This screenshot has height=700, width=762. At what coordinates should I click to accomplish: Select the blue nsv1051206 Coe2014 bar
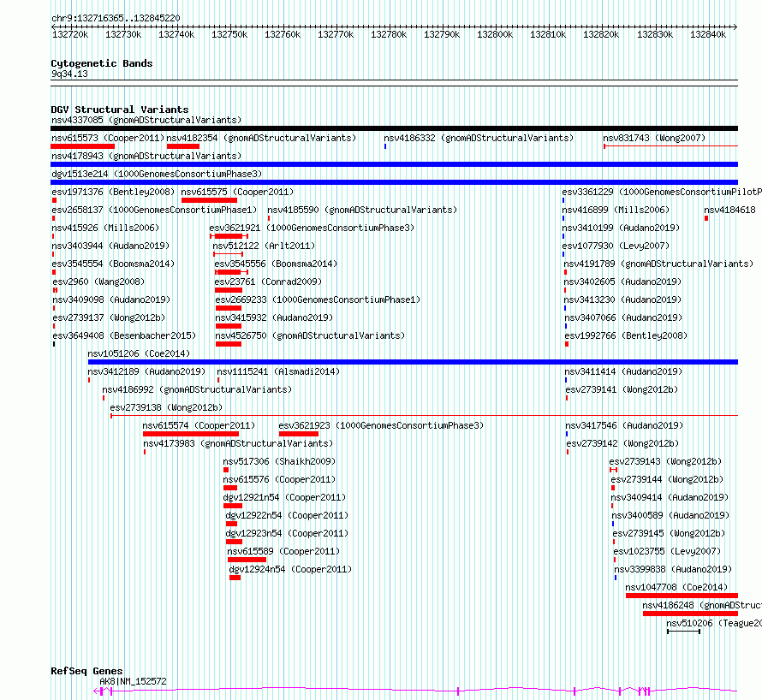pyautogui.click(x=413, y=362)
